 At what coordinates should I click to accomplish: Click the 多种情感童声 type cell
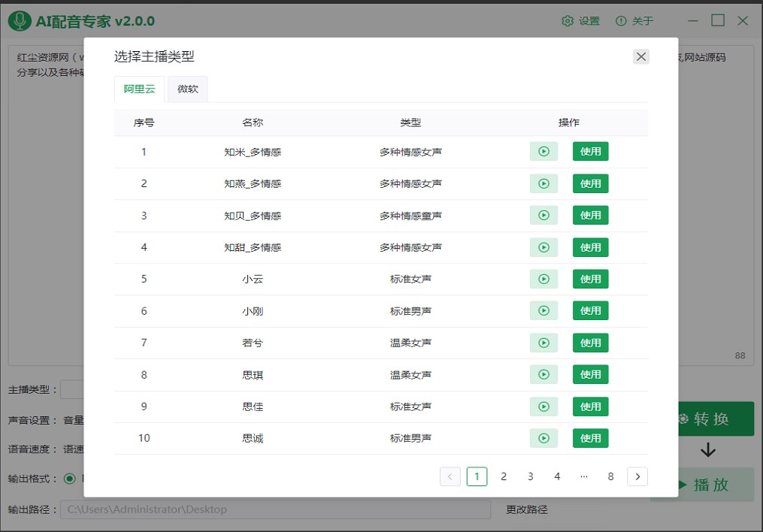click(410, 216)
